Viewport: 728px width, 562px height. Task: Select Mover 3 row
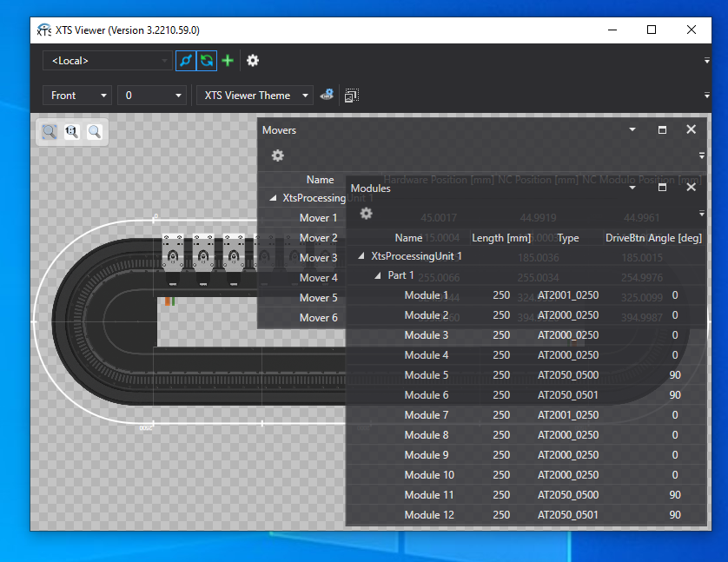(301, 258)
